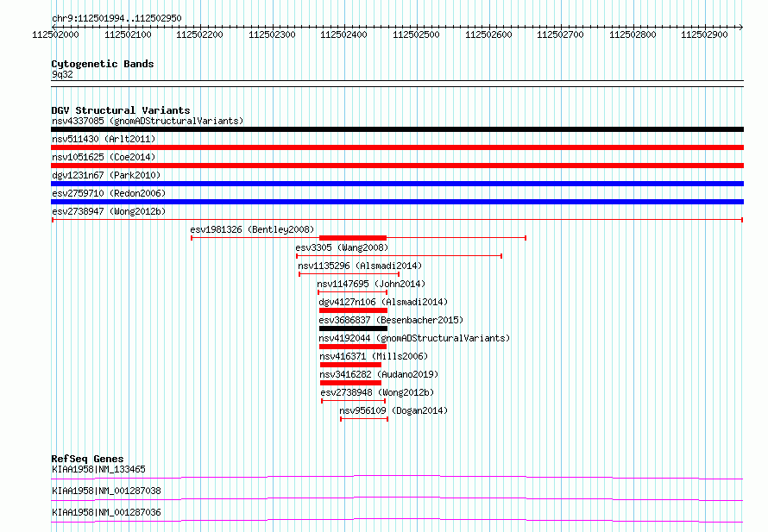768x532 pixels.
Task: Click the black nsv4337085 gnomAD variant bar
Action: click(397, 129)
